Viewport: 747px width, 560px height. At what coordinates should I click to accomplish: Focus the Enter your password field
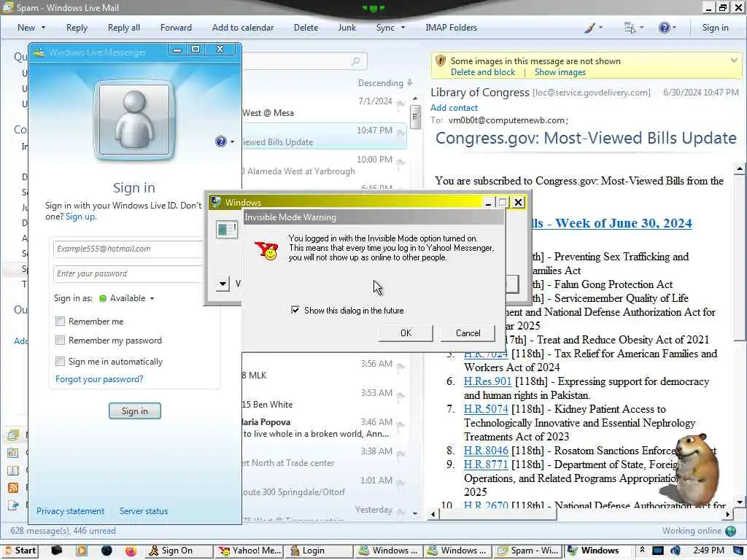coord(128,273)
